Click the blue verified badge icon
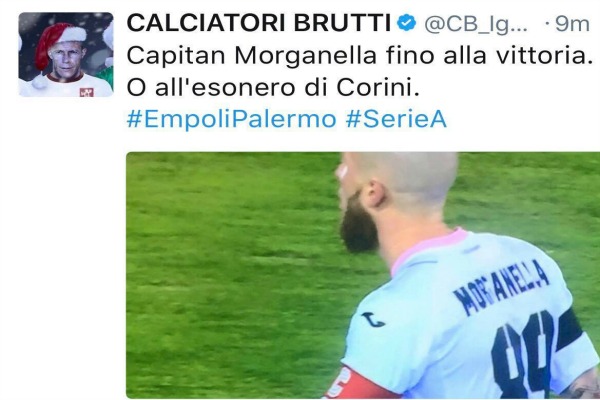 coord(406,23)
